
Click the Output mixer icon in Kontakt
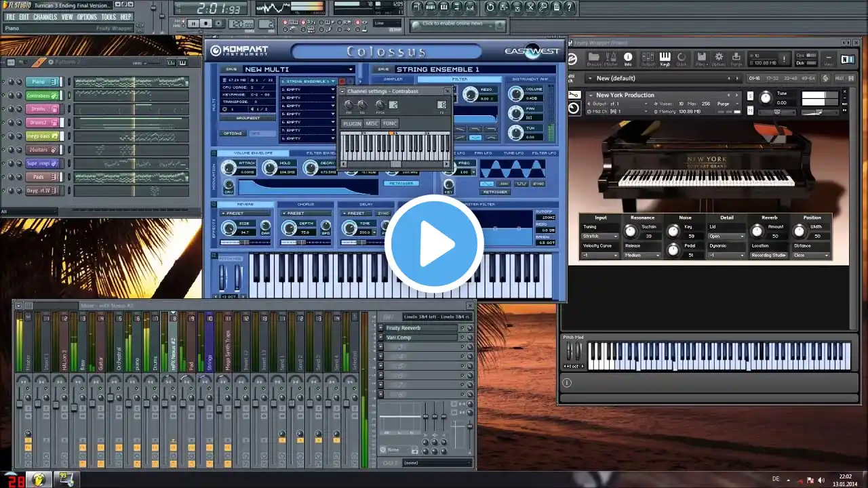(648, 59)
